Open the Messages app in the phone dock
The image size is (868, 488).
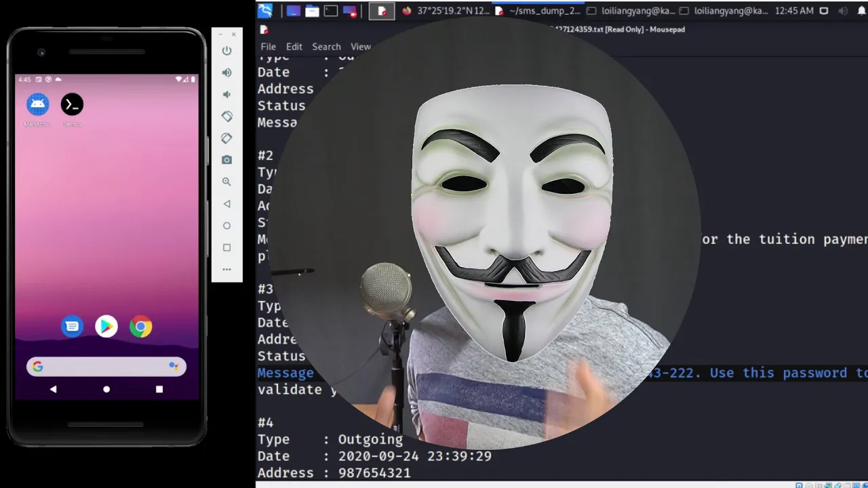(x=72, y=327)
